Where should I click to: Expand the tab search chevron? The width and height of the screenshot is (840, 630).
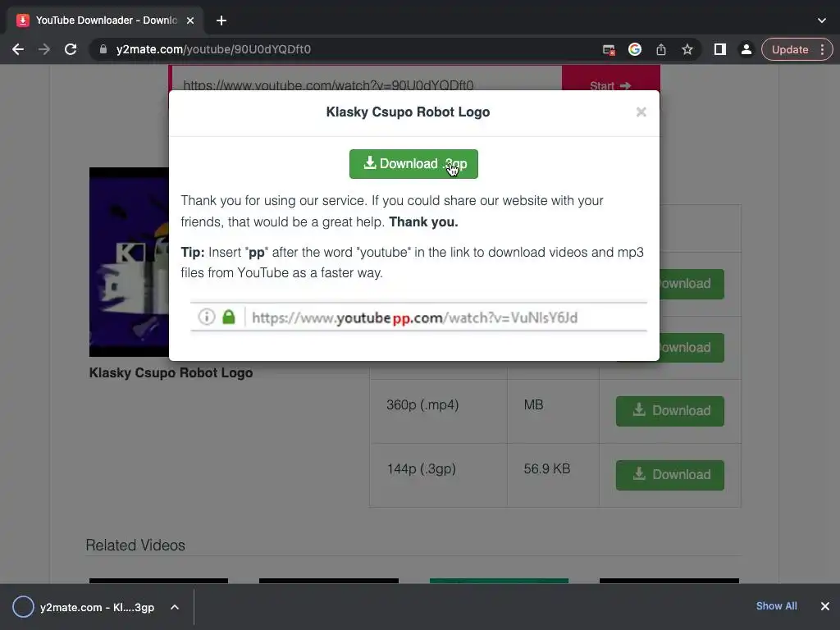click(822, 21)
